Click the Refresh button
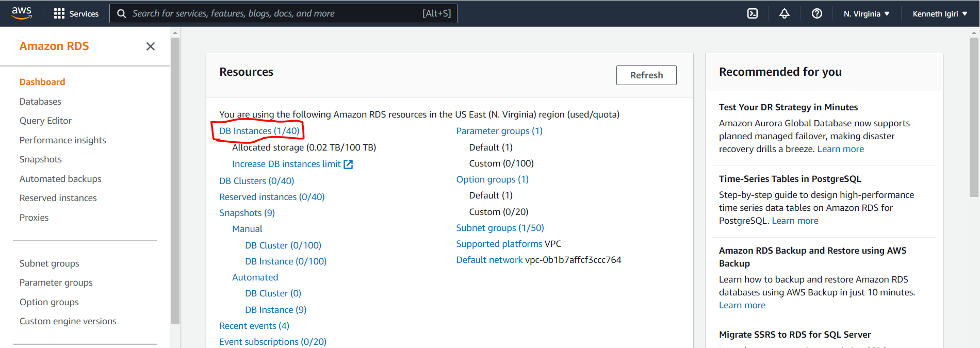Viewport: 980px width, 348px height. [x=646, y=75]
